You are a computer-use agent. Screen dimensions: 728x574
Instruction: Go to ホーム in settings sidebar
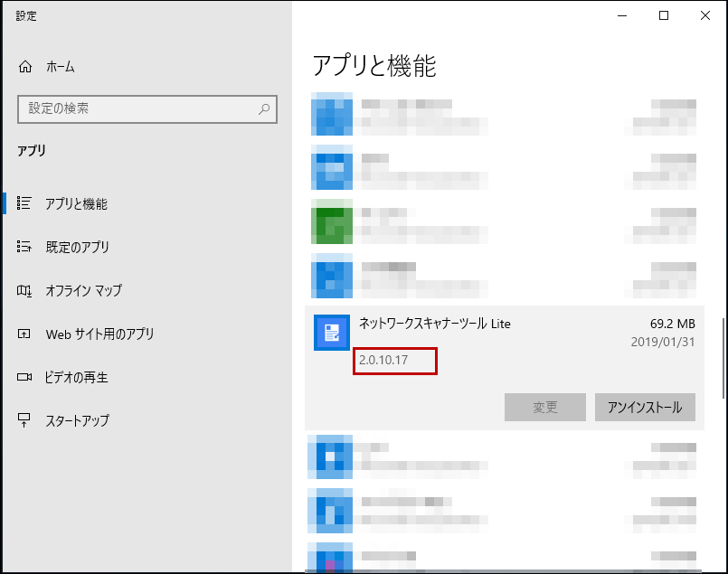point(61,67)
